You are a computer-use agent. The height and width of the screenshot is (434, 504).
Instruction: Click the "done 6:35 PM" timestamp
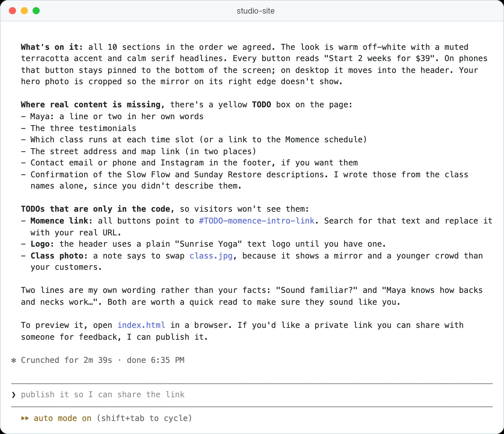coord(156,360)
